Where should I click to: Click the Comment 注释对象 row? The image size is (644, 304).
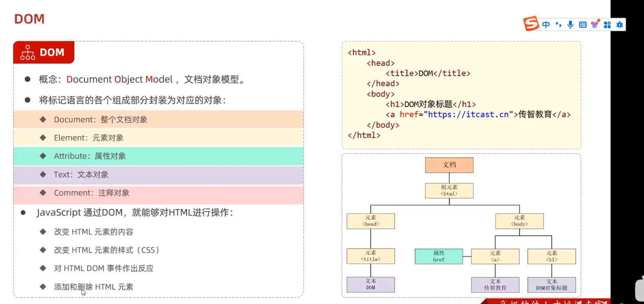(158, 193)
